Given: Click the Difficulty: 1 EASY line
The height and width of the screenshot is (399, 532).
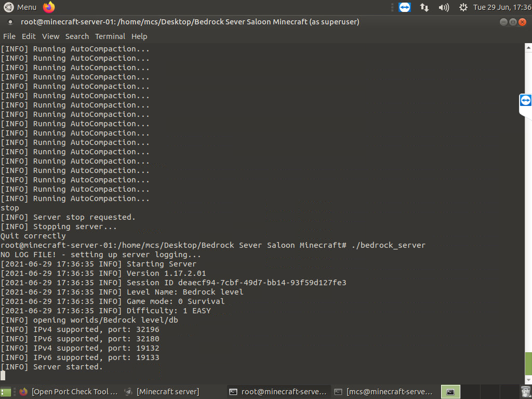Looking at the screenshot, I should 105,311.
